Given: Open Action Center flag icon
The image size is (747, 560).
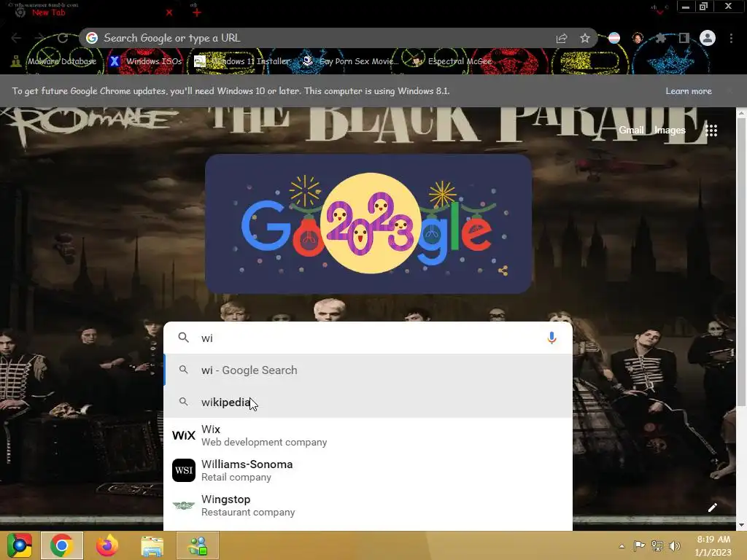Looking at the screenshot, I should click(639, 546).
